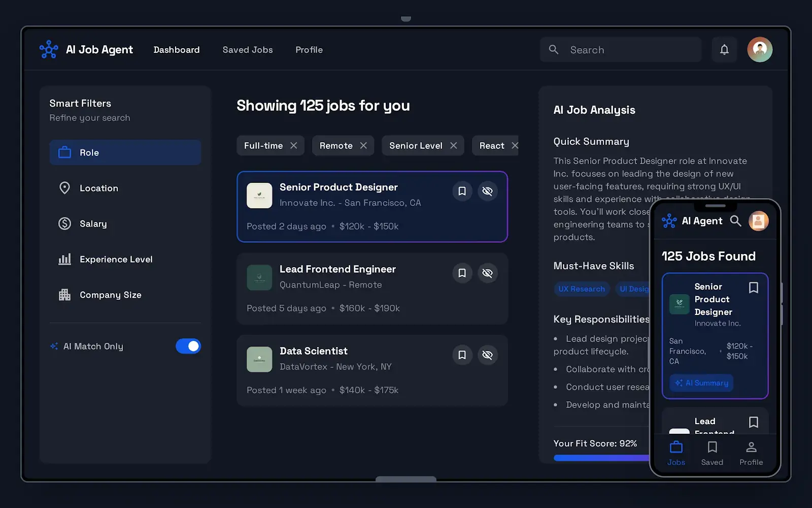Bookmark the Data Scientist job
The height and width of the screenshot is (508, 812).
pyautogui.click(x=462, y=355)
